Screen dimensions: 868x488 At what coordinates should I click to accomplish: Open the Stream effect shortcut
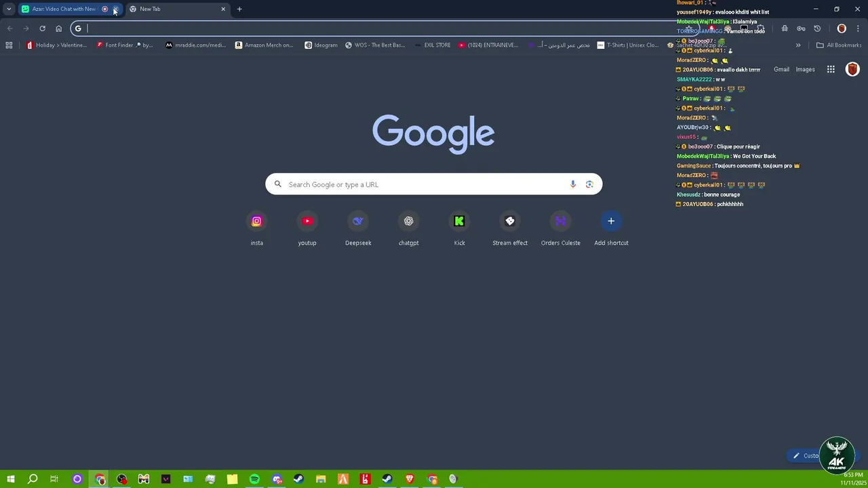510,229
